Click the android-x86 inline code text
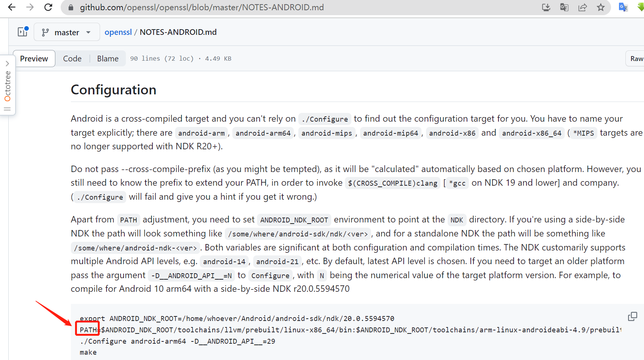644x360 pixels. tap(452, 133)
